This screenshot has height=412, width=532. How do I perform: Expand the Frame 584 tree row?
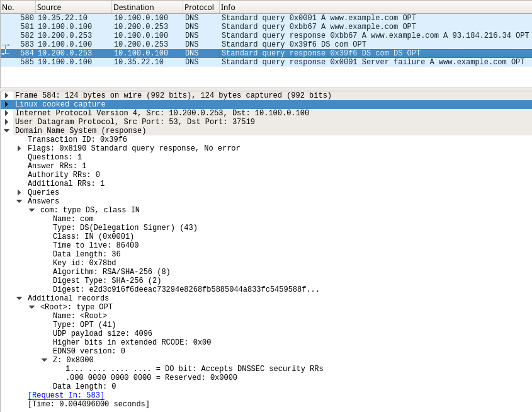pyautogui.click(x=6, y=96)
